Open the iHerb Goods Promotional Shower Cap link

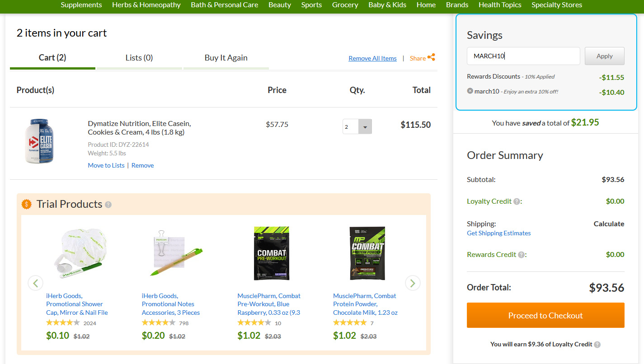point(77,304)
